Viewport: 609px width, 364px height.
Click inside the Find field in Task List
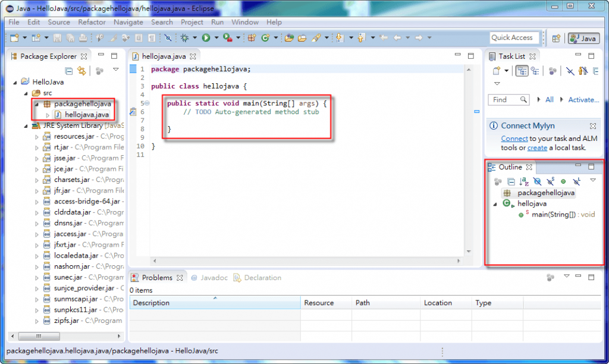coord(506,99)
